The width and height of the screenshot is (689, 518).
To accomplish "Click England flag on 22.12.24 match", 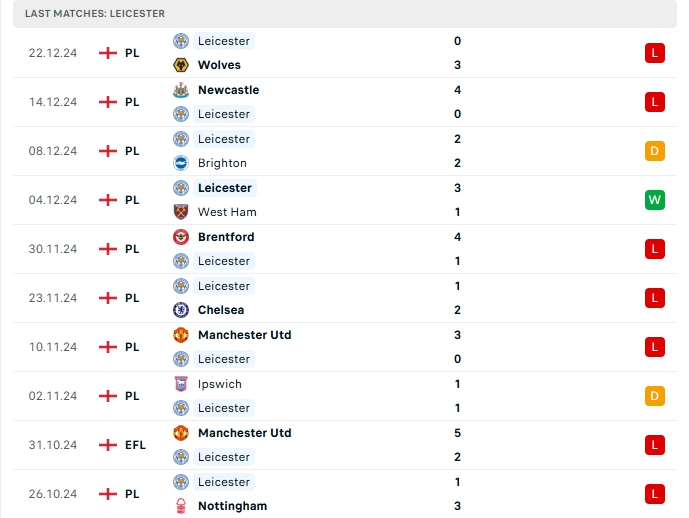I will pos(108,53).
